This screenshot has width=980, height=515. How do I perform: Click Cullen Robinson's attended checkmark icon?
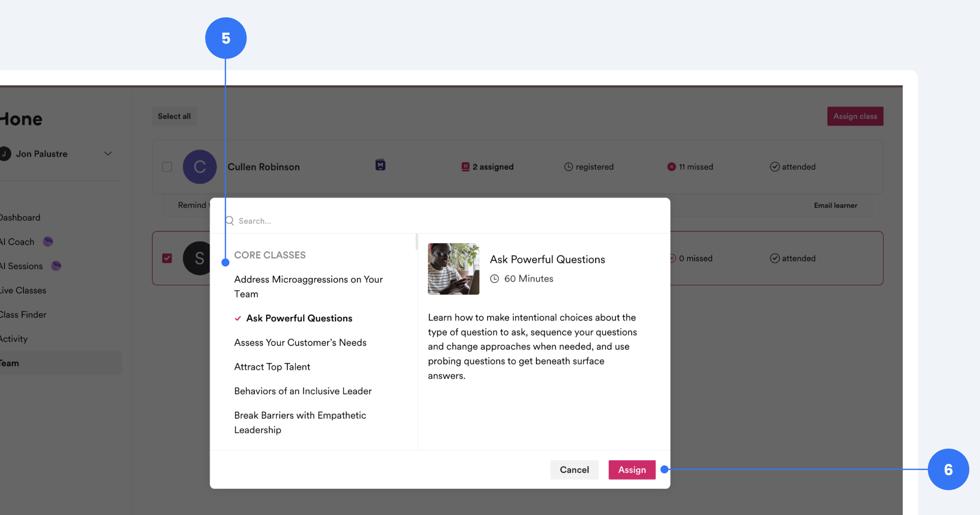[774, 167]
